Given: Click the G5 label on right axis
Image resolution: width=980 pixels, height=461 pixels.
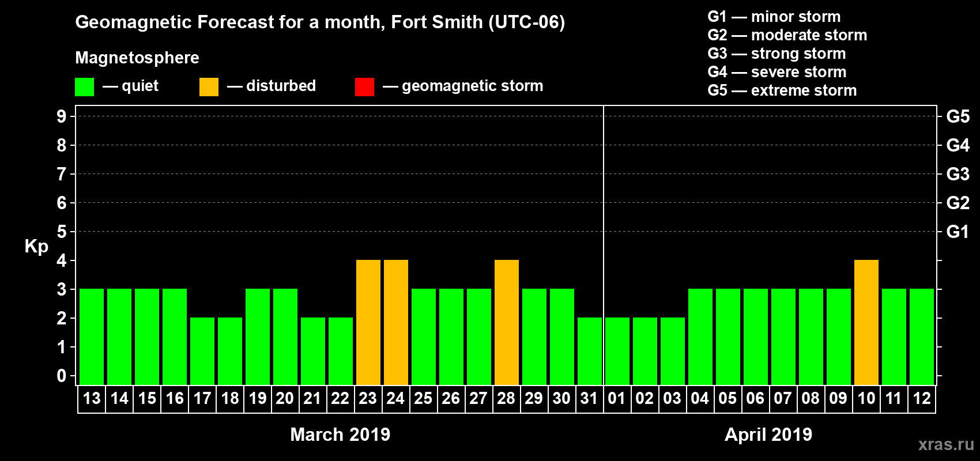Looking at the screenshot, I should (958, 116).
